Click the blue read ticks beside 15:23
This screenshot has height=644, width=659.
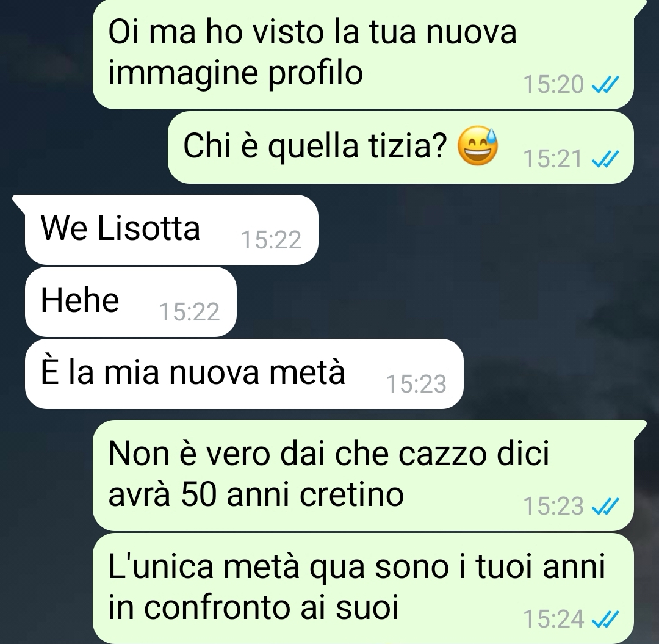[x=605, y=505]
